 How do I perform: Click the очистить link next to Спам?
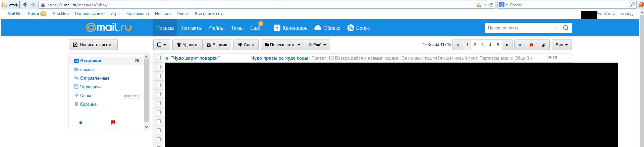click(132, 96)
